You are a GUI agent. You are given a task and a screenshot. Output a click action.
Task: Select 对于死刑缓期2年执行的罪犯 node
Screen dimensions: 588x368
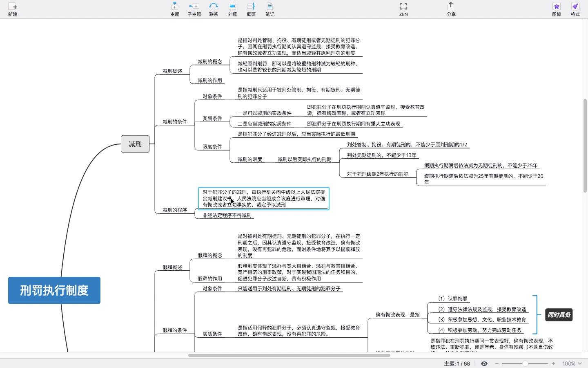[x=378, y=174]
